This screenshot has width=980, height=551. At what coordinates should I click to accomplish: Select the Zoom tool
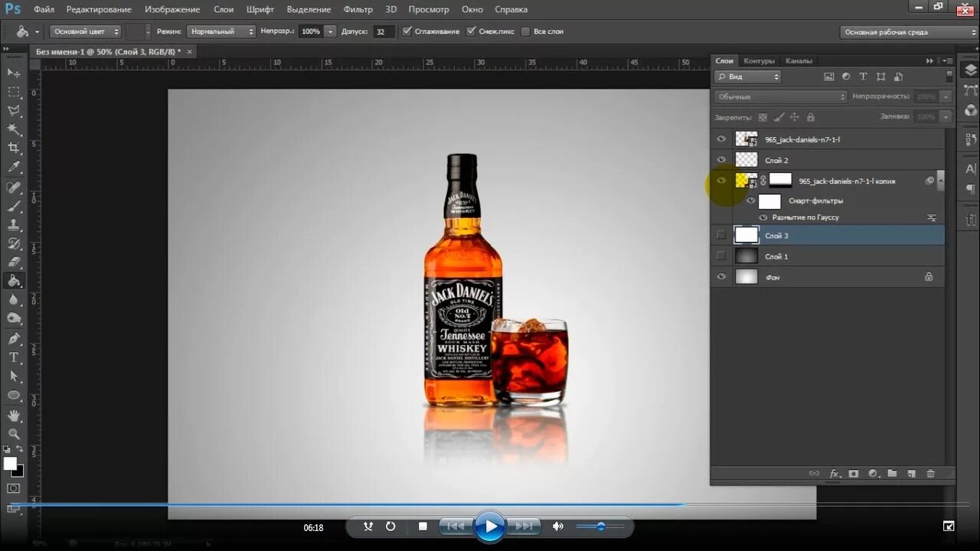tap(14, 434)
